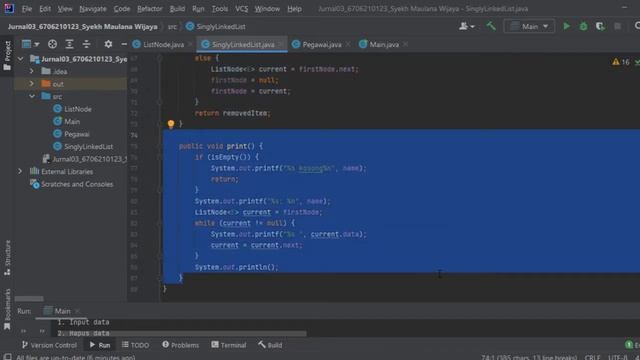Expand the .idea folder
This screenshot has width=640, height=360.
tap(32, 71)
